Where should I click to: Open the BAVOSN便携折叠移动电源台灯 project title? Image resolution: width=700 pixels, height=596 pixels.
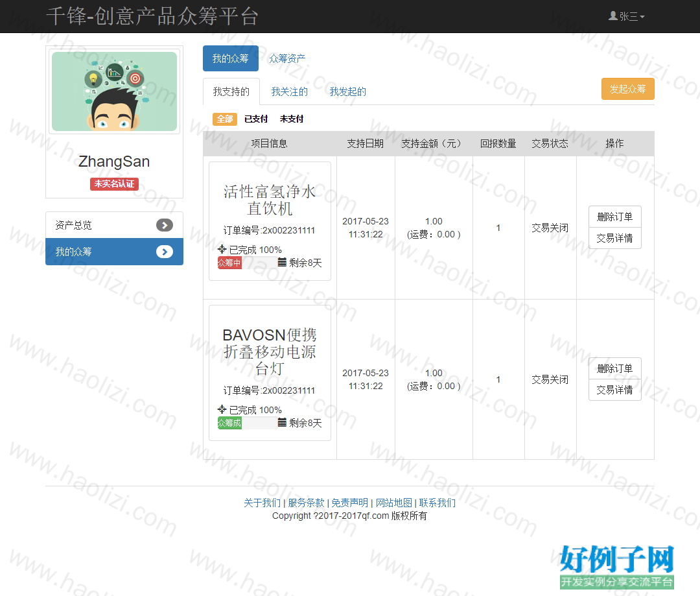click(x=270, y=352)
